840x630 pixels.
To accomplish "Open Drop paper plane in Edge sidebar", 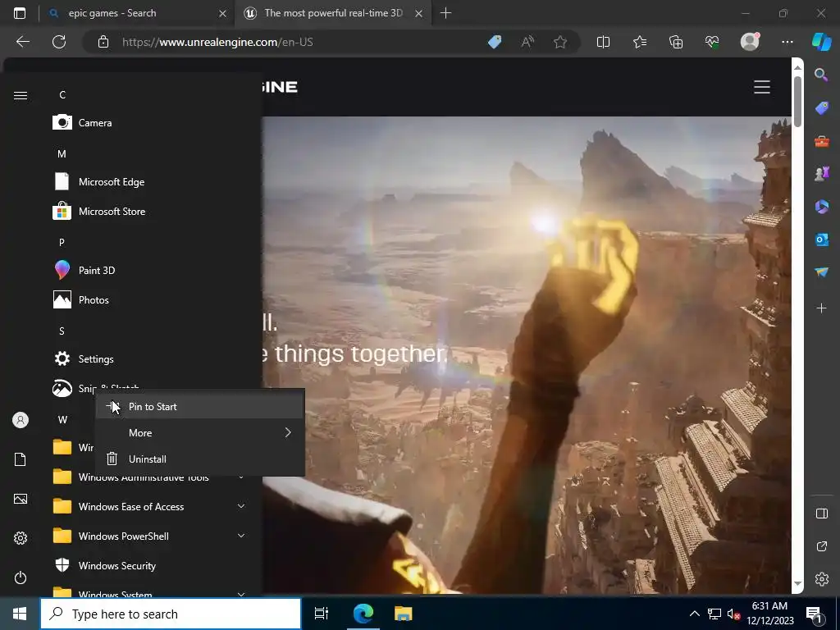I will pyautogui.click(x=821, y=272).
